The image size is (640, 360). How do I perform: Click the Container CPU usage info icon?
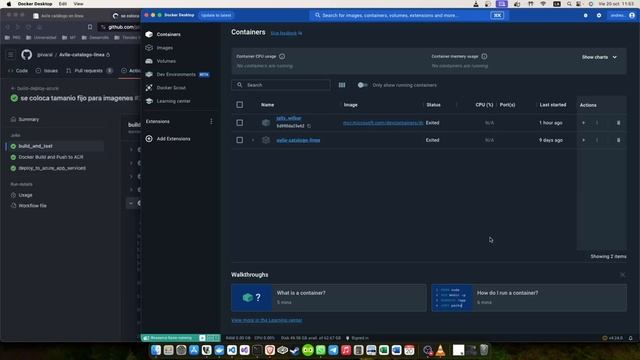tap(282, 56)
